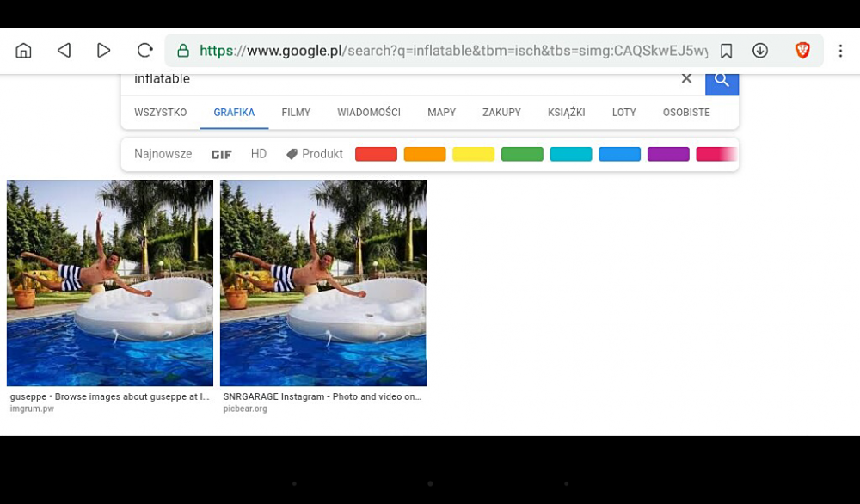Toggle the GIF image filter

(221, 155)
